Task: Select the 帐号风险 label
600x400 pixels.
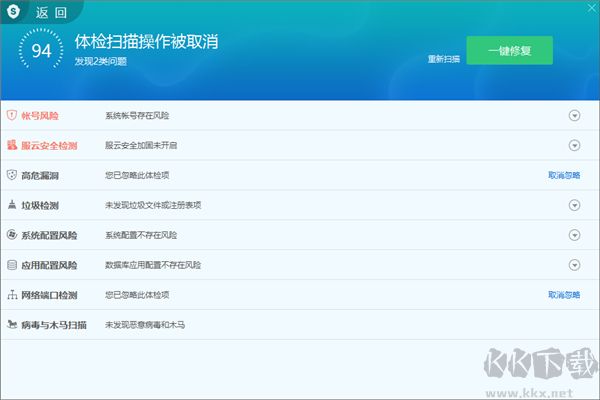Action: point(40,116)
